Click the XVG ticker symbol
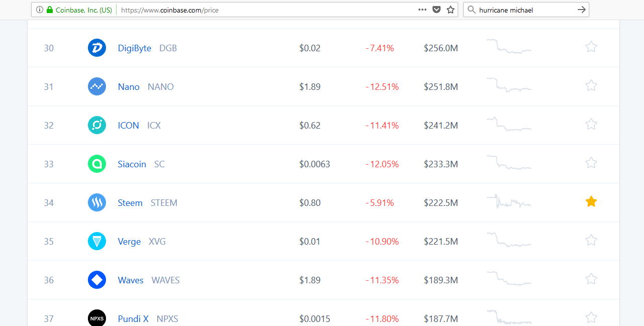Image resolution: width=644 pixels, height=326 pixels. coord(157,242)
